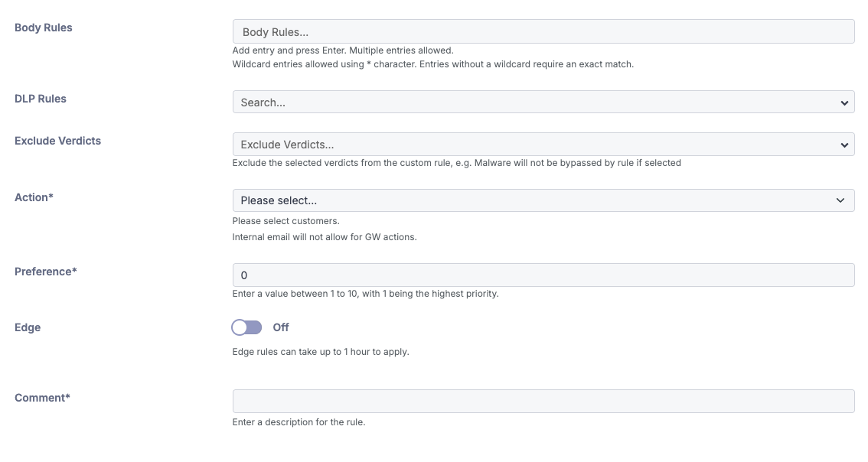
Task: Click the 'DLP Rules' field label
Action: pyautogui.click(x=41, y=99)
